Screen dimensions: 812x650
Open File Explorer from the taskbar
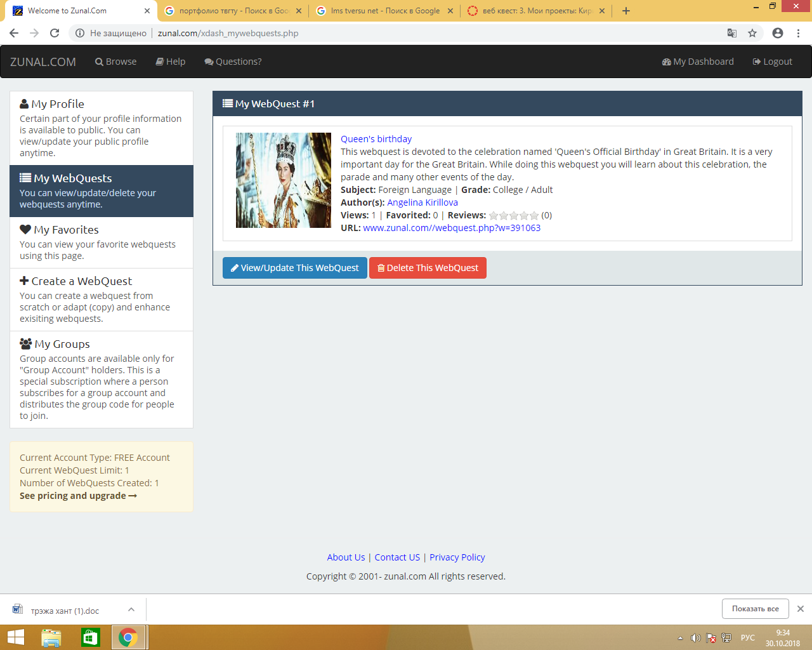click(51, 637)
